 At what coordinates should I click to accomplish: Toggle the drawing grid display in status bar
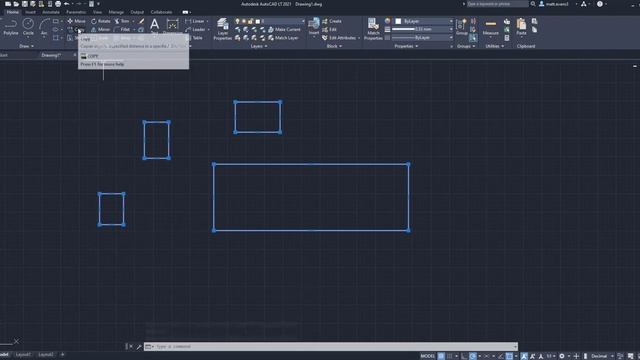441,356
